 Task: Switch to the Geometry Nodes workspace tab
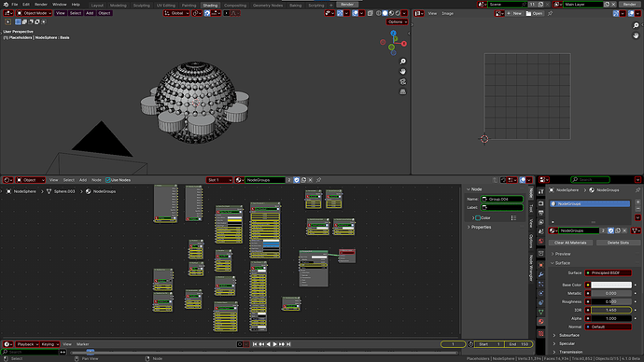268,6
